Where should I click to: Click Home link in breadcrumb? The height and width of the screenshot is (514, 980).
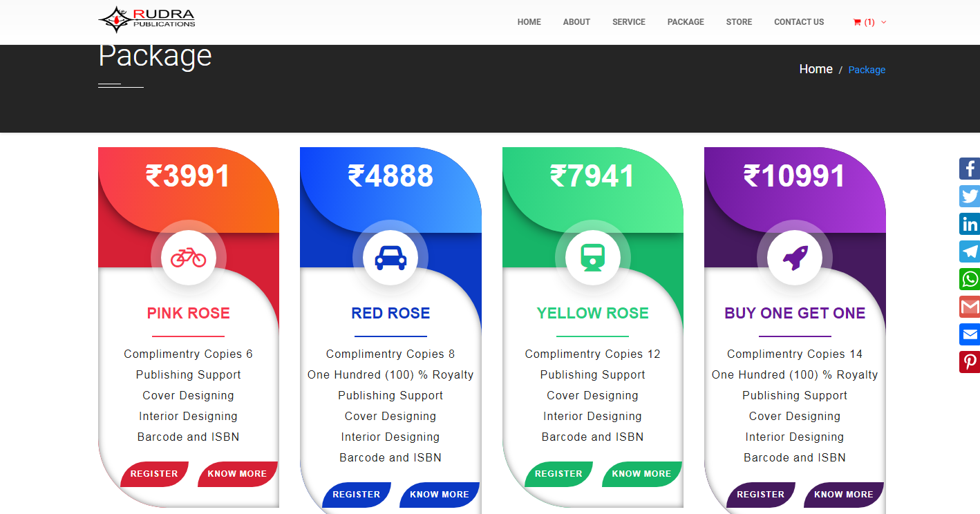(816, 69)
